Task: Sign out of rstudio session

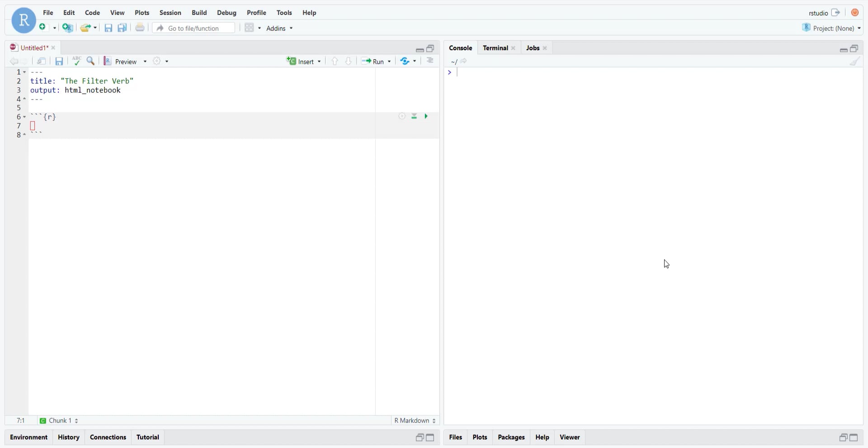Action: click(836, 13)
